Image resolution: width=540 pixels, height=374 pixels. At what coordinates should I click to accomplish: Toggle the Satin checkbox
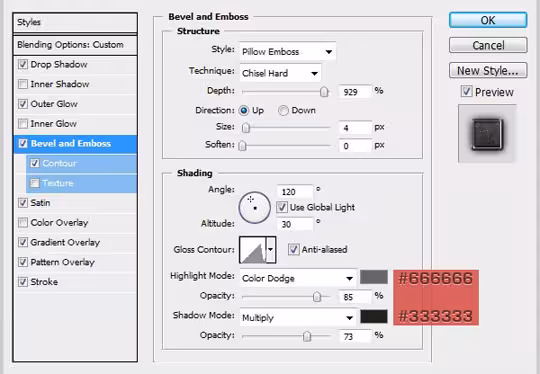[x=23, y=203]
